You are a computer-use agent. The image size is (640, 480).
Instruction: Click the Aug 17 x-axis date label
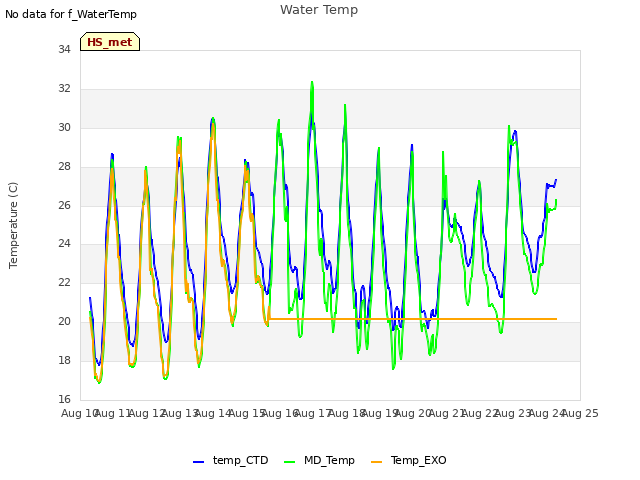click(x=313, y=413)
